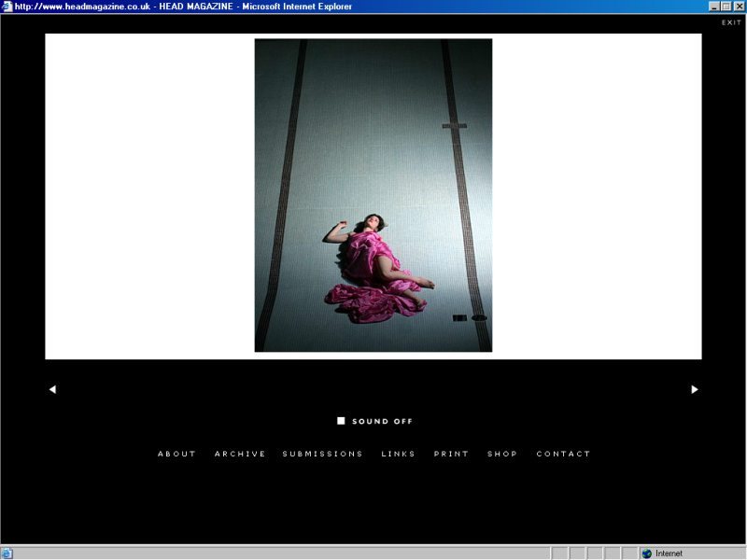Screen dimensions: 747x560
Task: Go to Submissions page
Action: [322, 454]
